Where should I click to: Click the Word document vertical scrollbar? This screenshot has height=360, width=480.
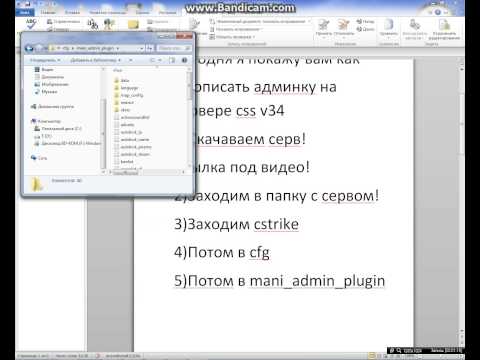coord(462,200)
